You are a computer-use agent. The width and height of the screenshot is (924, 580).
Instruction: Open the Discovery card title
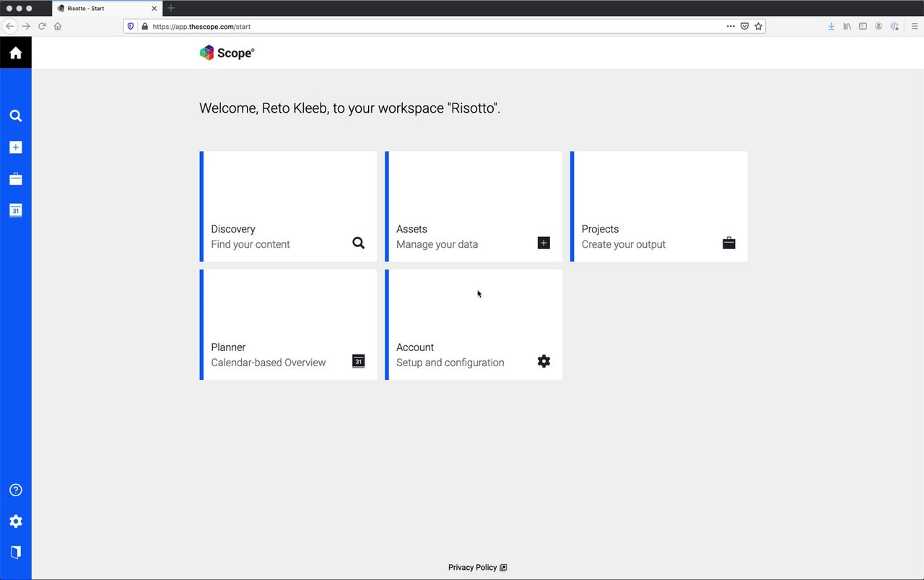tap(233, 229)
